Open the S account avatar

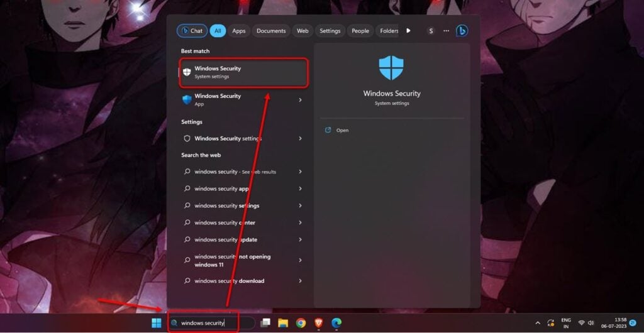431,31
